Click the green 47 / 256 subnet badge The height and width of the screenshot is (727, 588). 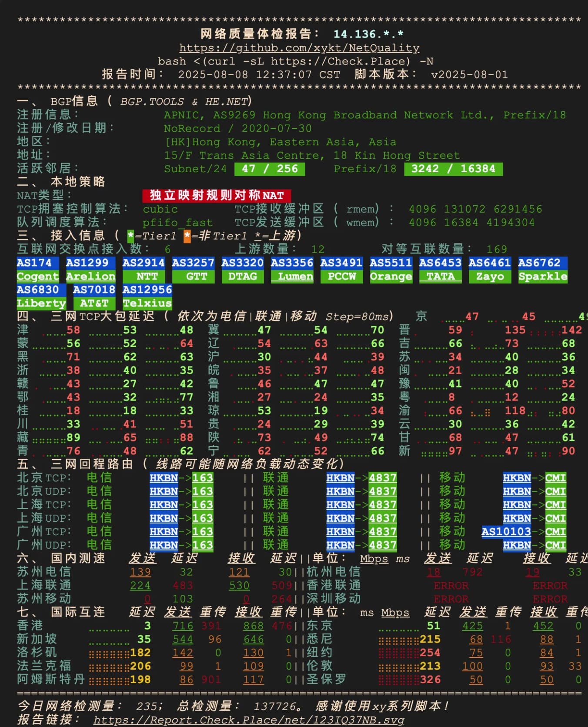270,169
